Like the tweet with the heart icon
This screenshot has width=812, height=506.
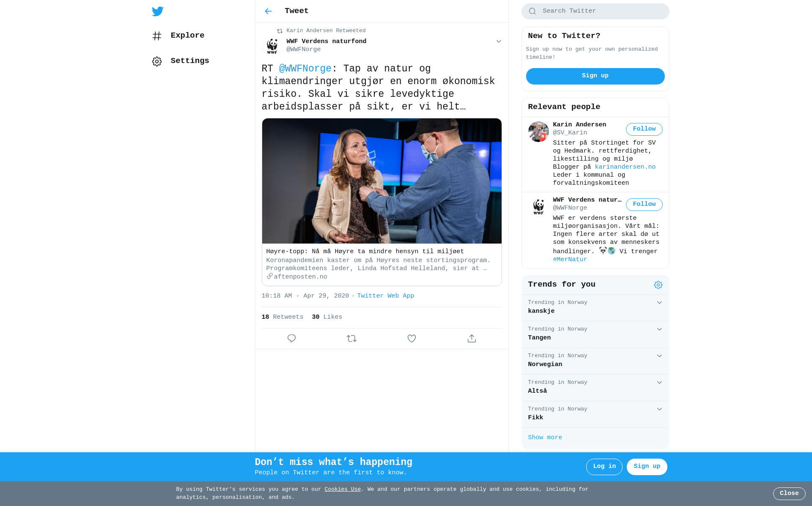coord(411,339)
